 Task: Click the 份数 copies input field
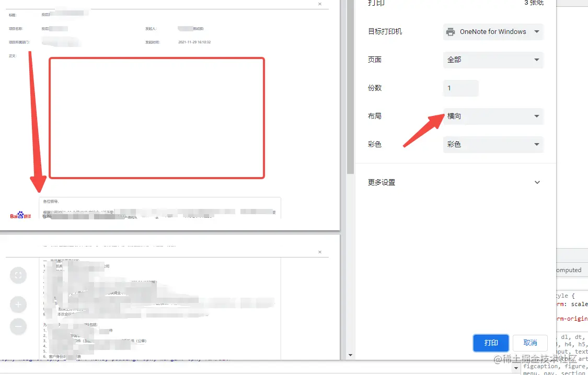[x=461, y=88]
